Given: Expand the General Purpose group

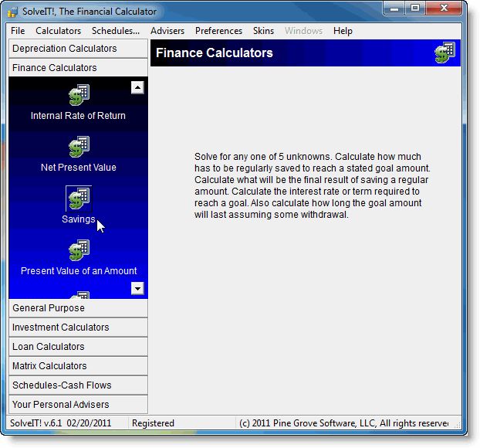Looking at the screenshot, I should click(x=78, y=308).
